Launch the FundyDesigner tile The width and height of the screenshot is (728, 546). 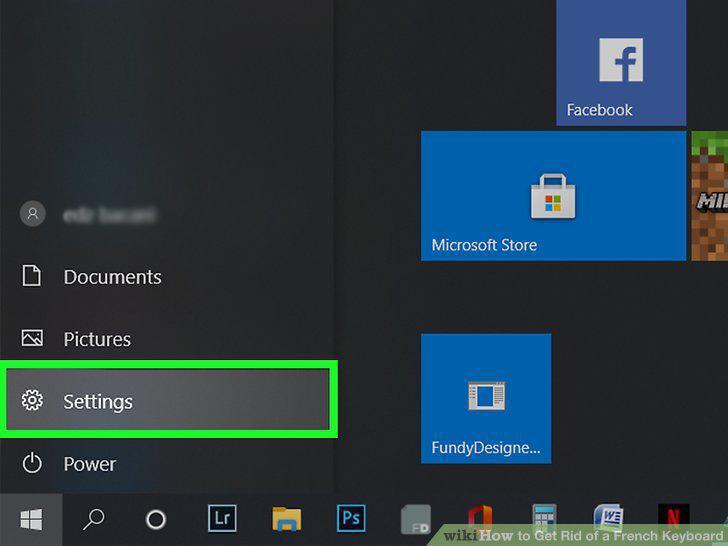click(x=486, y=398)
